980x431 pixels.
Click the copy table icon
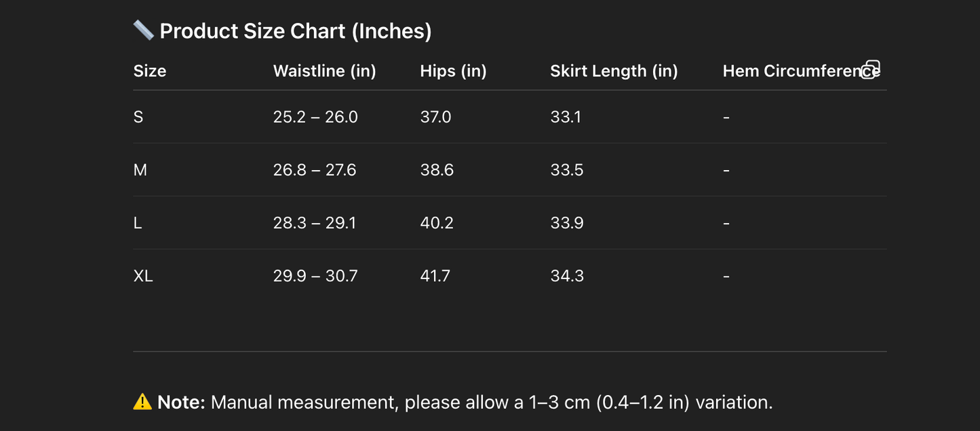pyautogui.click(x=870, y=70)
